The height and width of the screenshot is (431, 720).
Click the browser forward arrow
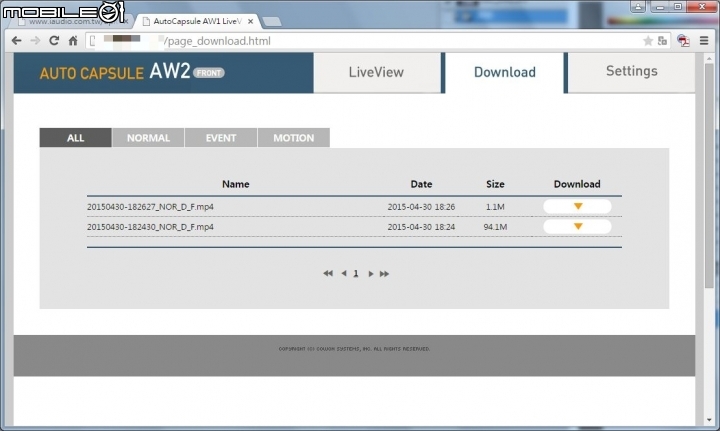35,41
